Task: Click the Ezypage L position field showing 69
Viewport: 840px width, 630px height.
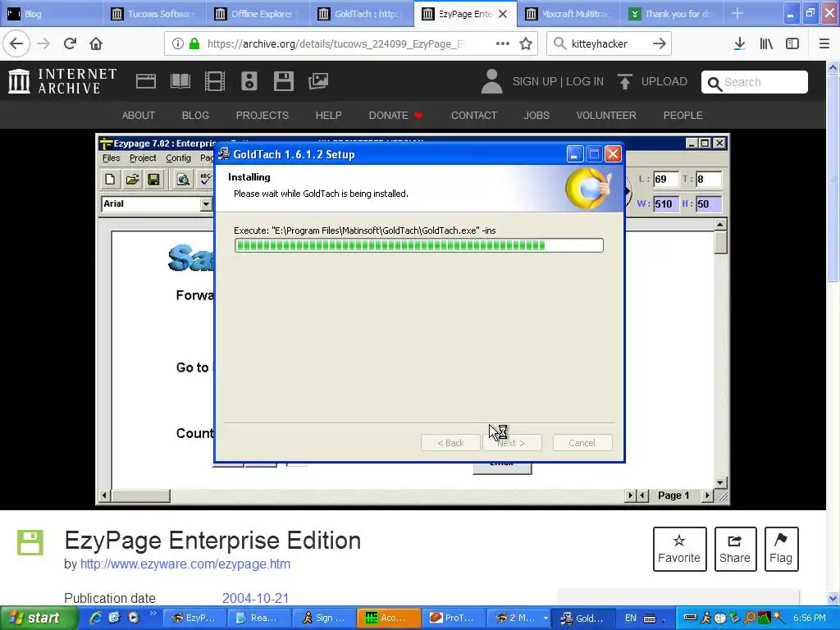Action: pos(665,180)
